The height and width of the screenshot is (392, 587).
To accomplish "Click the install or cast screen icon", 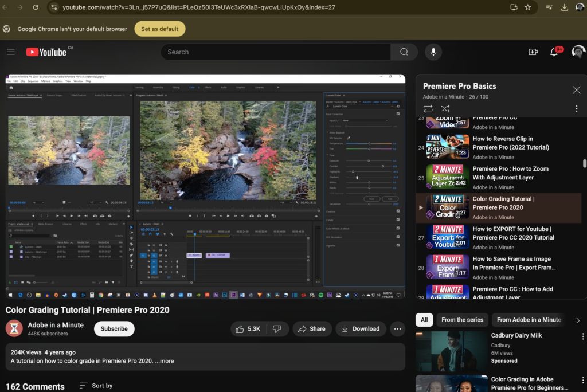I will pyautogui.click(x=514, y=7).
